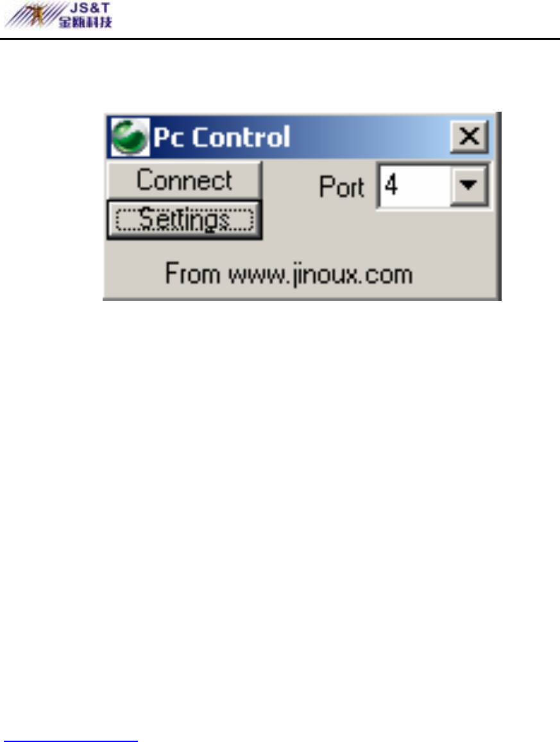Click the Connect button
This screenshot has width=560, height=742.
pos(184,180)
